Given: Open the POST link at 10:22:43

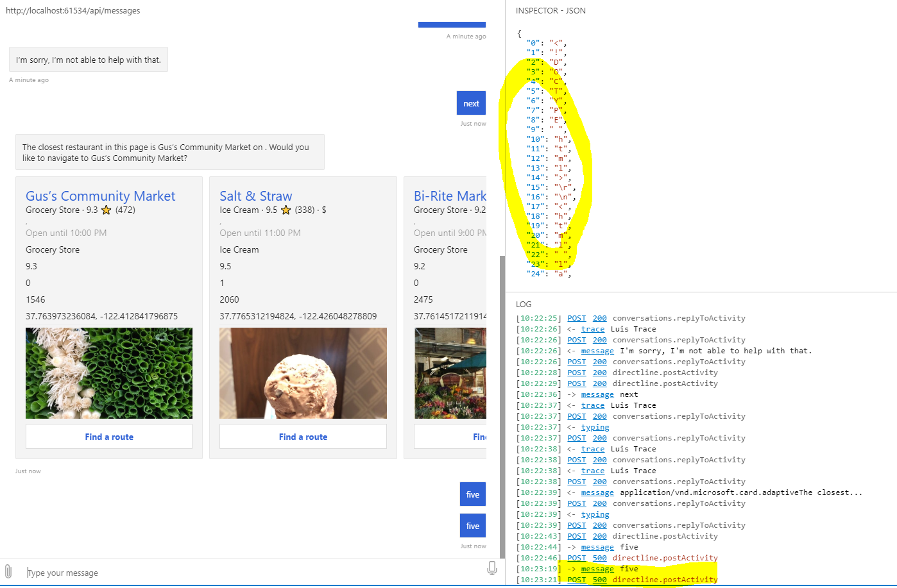Looking at the screenshot, I should click(576, 536).
